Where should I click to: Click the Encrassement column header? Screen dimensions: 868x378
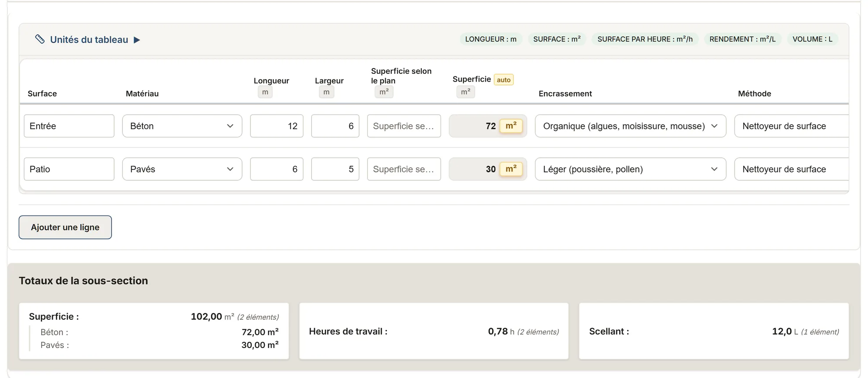(565, 93)
